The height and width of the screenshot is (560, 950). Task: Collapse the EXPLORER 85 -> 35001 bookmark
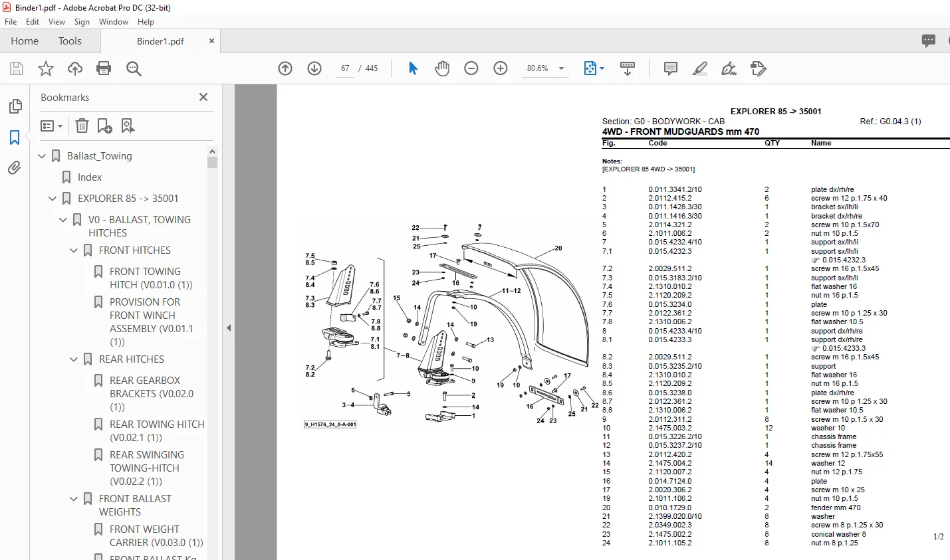[53, 199]
